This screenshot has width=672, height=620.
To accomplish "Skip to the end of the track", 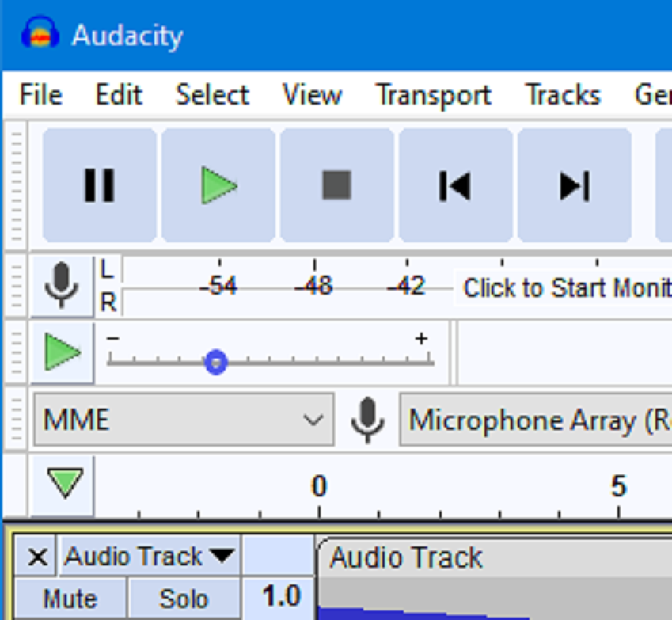I will (x=574, y=186).
